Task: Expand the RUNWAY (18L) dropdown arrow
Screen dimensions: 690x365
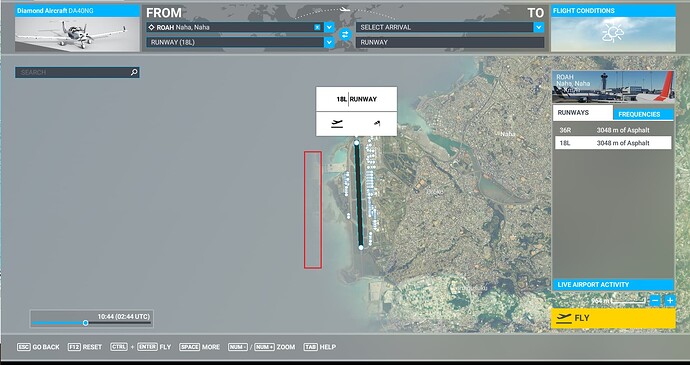Action: point(329,43)
